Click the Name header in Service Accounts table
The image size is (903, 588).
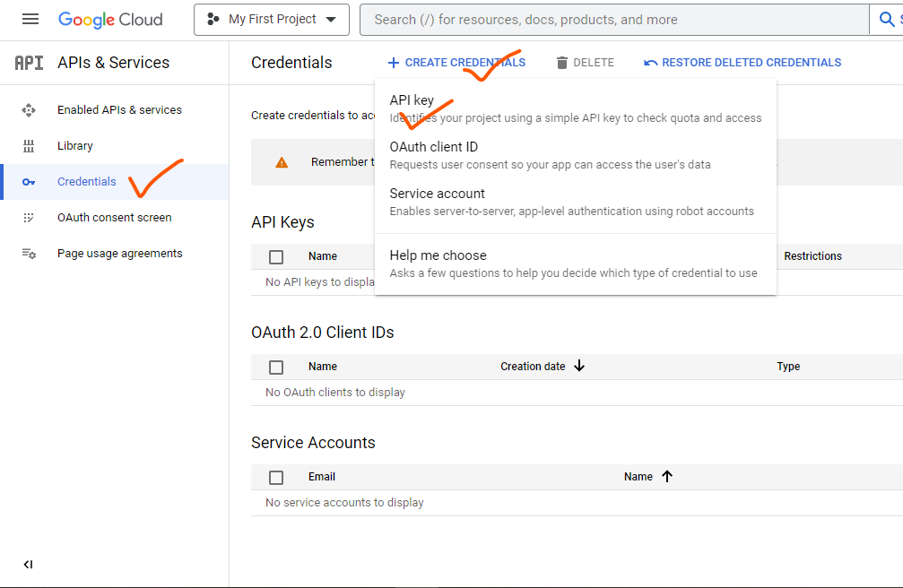point(638,477)
